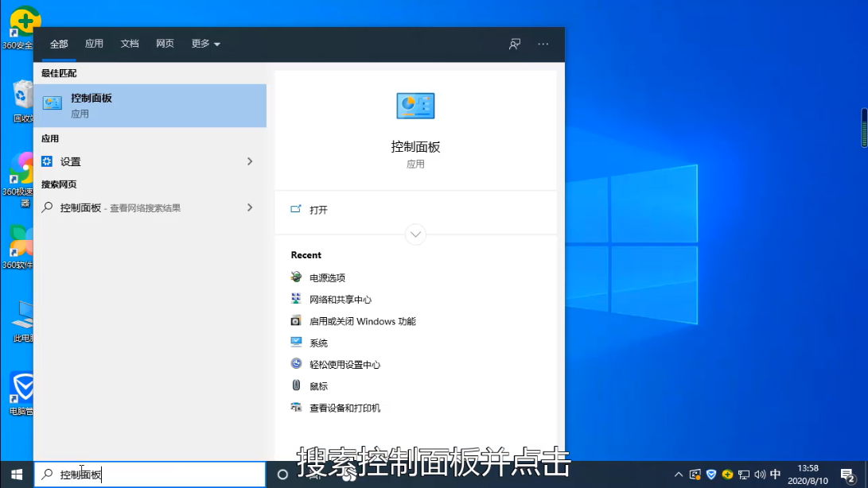This screenshot has height=488, width=868.
Task: Open 鼠标 from Recent list
Action: click(318, 386)
